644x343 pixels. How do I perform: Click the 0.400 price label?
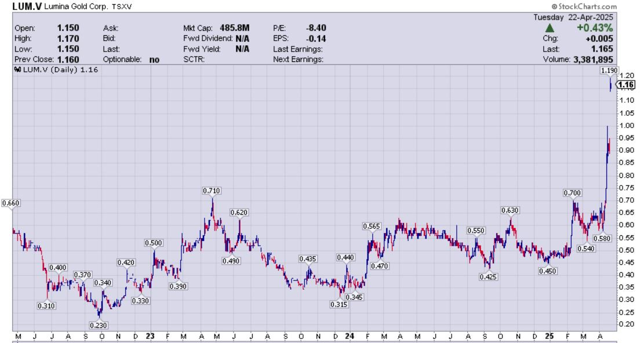coord(57,268)
